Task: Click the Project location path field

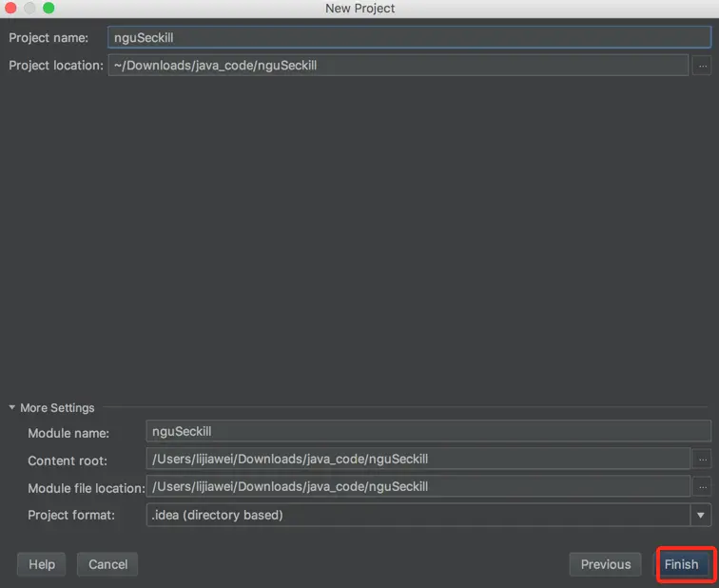Action: 398,65
